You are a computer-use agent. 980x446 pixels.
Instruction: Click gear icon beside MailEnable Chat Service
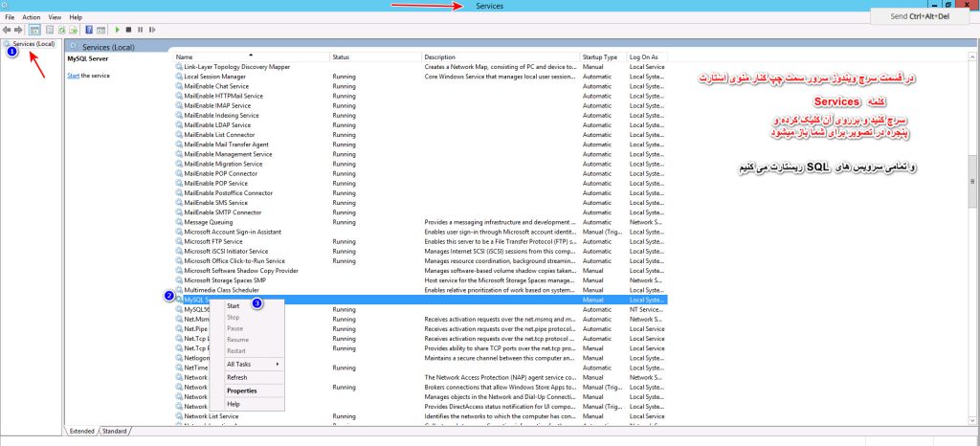(179, 86)
